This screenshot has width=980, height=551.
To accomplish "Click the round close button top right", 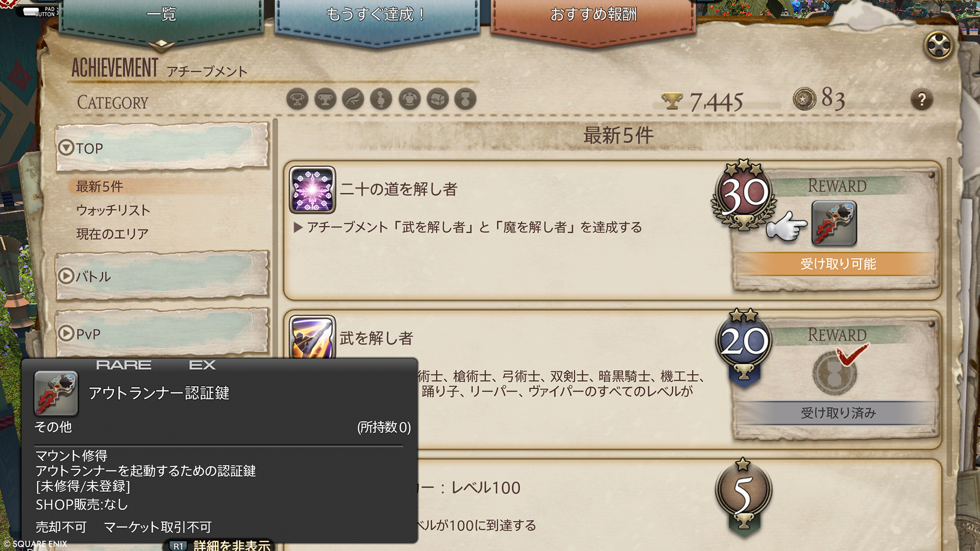I will tap(939, 46).
